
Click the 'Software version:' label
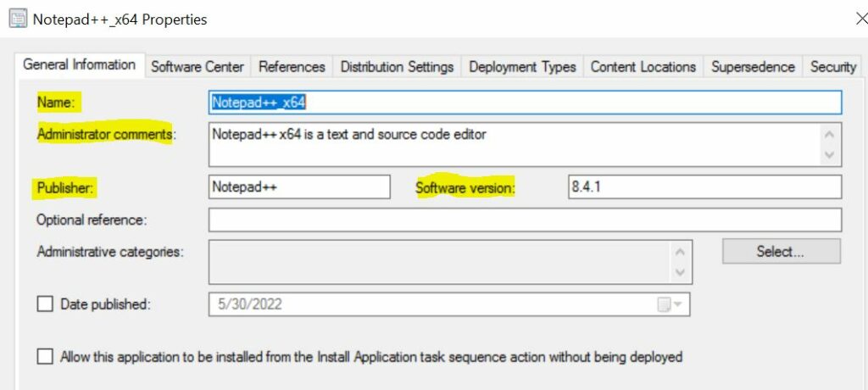click(x=465, y=188)
